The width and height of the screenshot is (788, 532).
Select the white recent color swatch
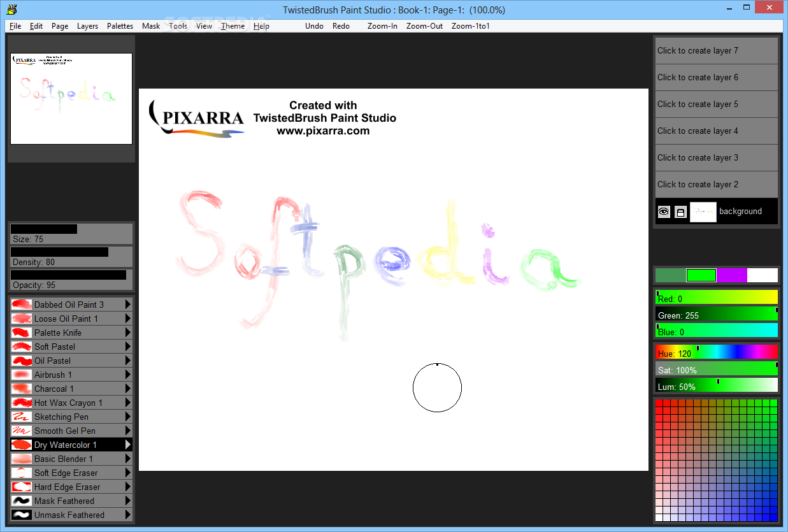point(763,275)
